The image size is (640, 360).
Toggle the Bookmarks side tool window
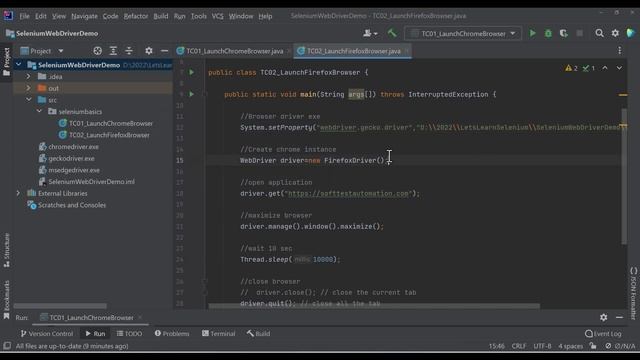7,299
